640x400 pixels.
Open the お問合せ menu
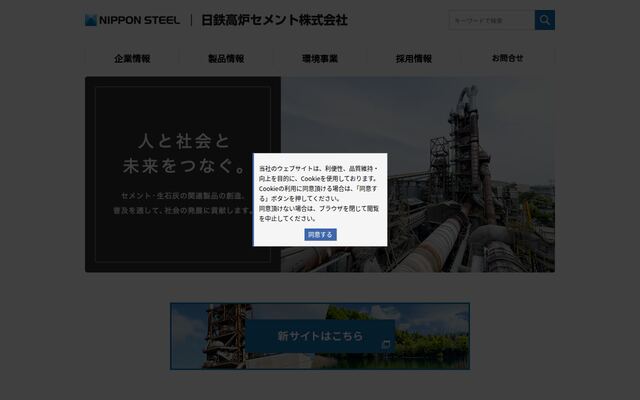(x=507, y=58)
